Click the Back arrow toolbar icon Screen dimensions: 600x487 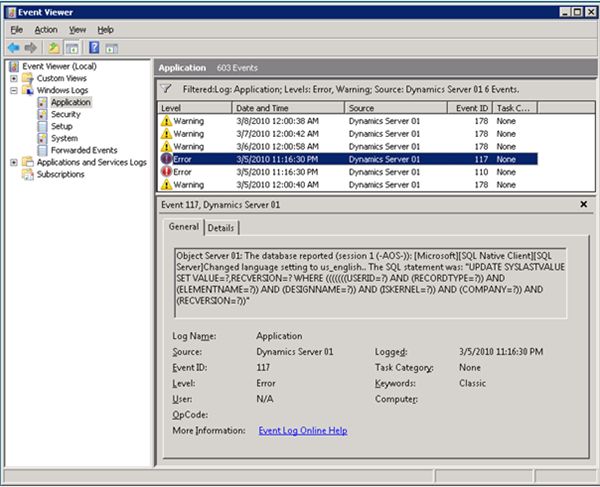pyautogui.click(x=13, y=48)
